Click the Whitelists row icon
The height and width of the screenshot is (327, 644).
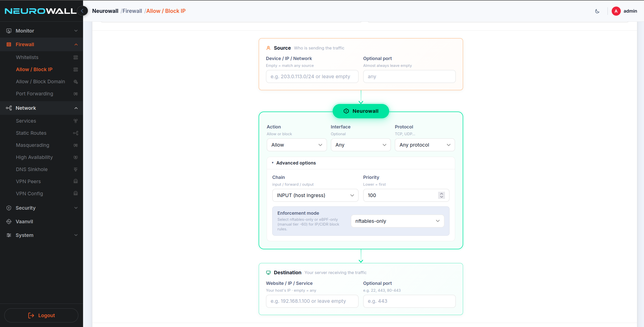pos(76,58)
